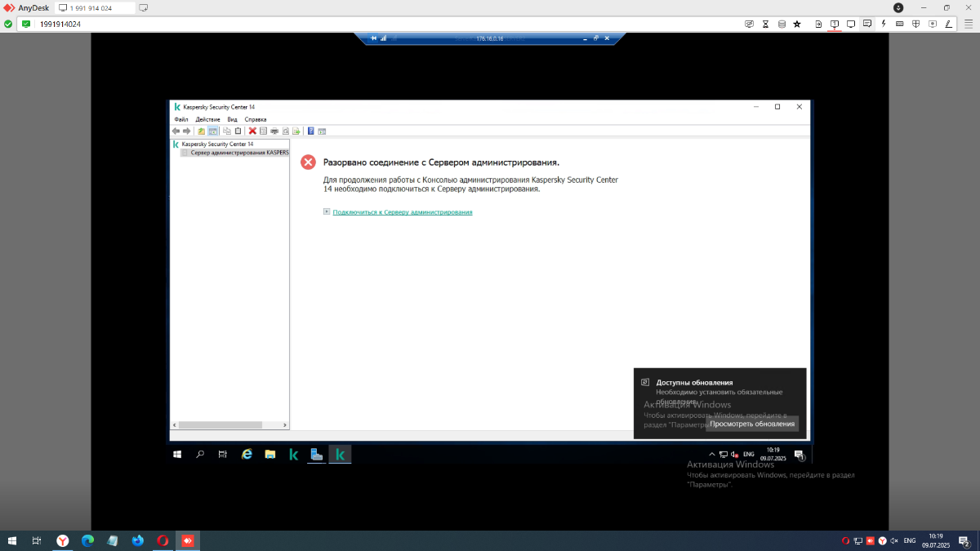Click the AnyDesk session tab 1 991 914 024
The width and height of the screenshot is (980, 551).
[96, 7]
